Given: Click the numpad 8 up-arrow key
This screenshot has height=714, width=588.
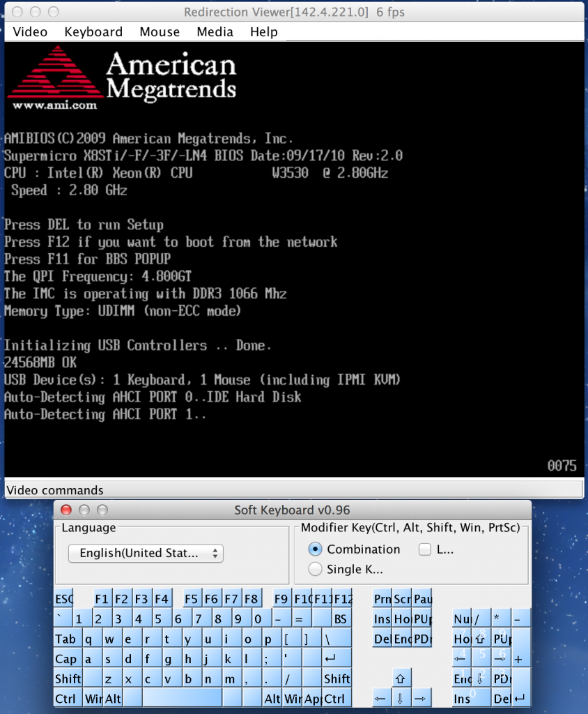Looking at the screenshot, I should (481, 639).
